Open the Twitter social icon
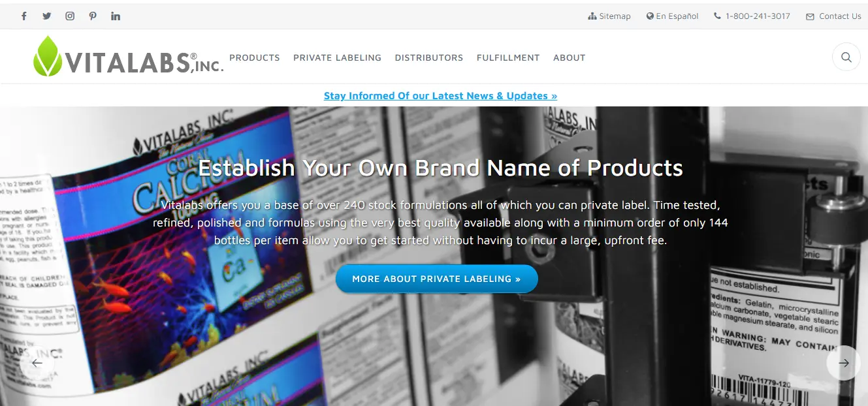This screenshot has width=868, height=406. point(47,16)
